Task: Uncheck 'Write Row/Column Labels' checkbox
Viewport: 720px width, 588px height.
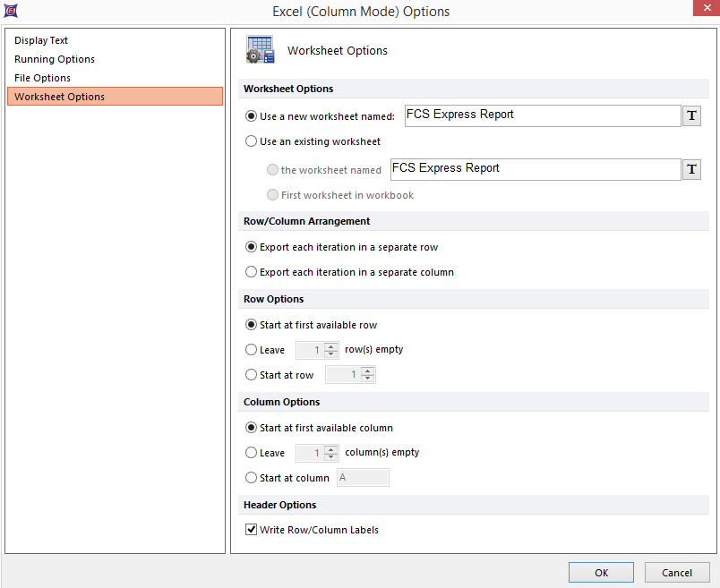Action: coord(252,530)
